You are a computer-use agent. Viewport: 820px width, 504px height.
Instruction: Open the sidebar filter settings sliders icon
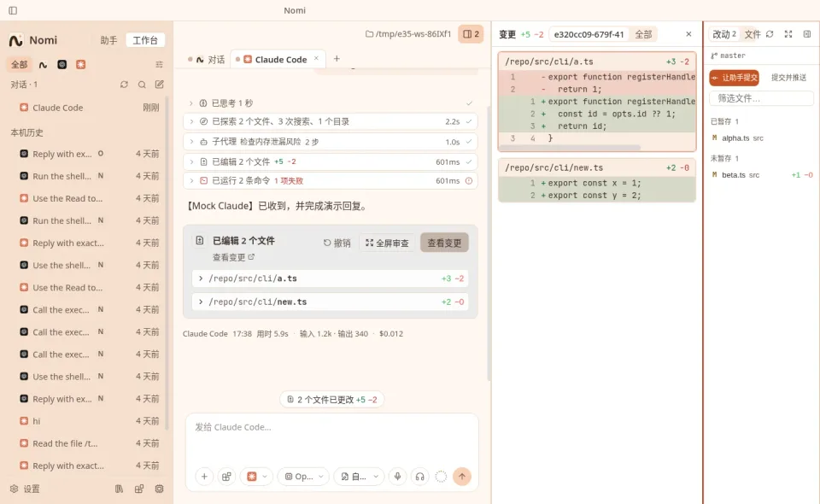[159, 64]
